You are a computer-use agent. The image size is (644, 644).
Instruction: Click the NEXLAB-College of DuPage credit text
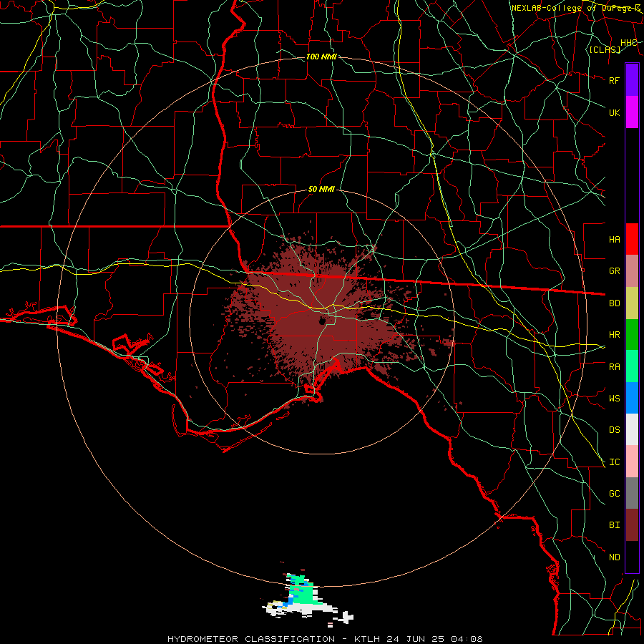[576, 8]
